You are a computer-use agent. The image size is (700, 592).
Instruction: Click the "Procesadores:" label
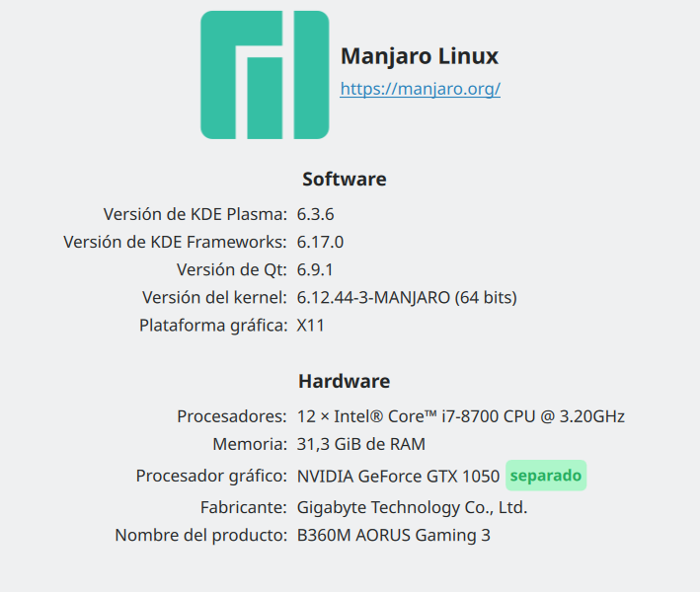click(232, 416)
